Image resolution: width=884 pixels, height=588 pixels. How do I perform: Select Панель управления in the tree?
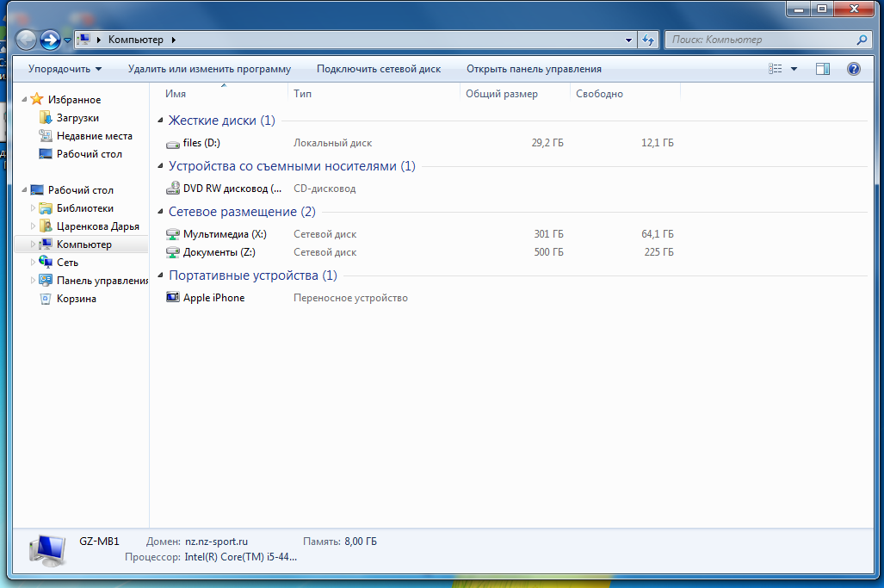click(x=102, y=280)
